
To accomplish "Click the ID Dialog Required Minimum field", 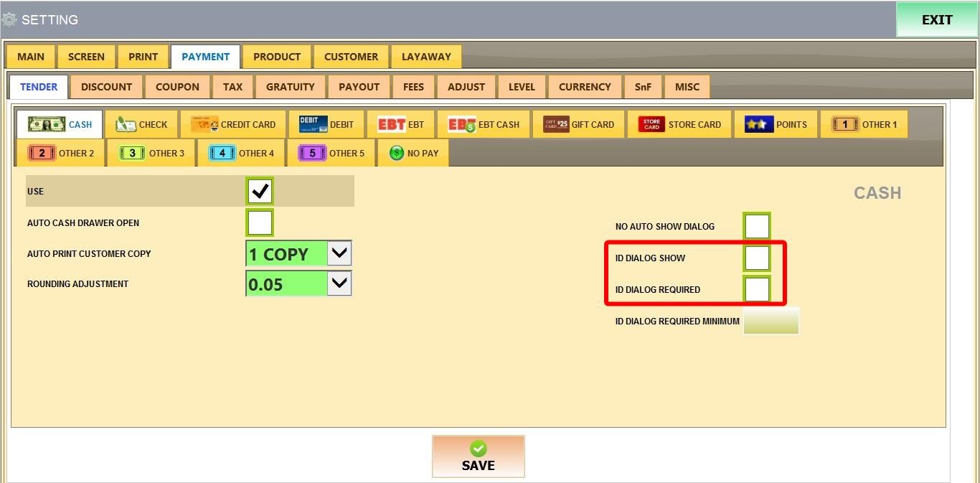I will point(771,321).
